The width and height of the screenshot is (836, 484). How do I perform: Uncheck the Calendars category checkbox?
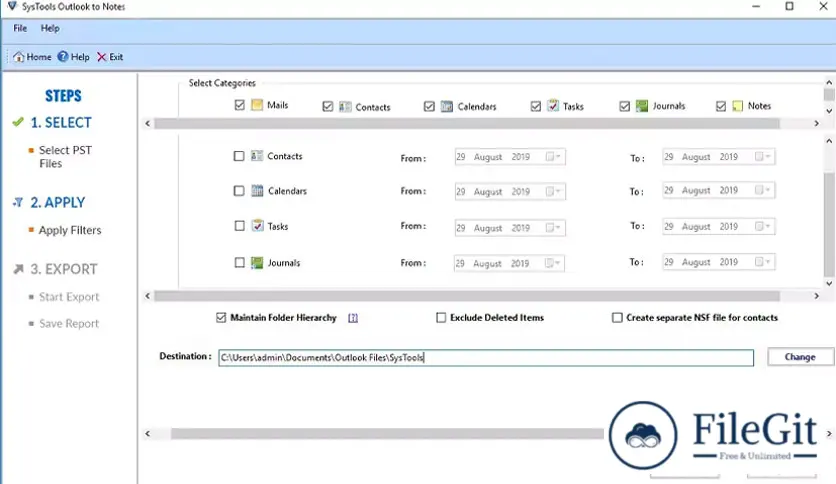(x=429, y=107)
